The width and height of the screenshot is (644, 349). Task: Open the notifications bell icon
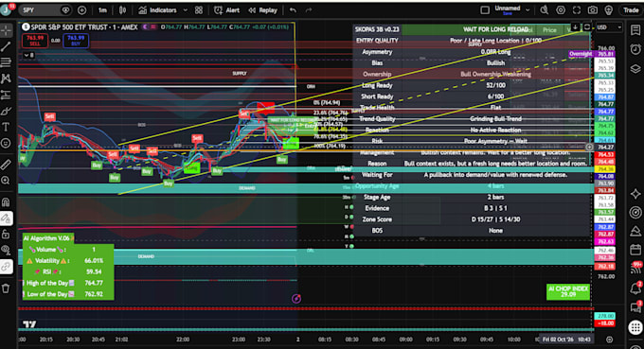[635, 288]
